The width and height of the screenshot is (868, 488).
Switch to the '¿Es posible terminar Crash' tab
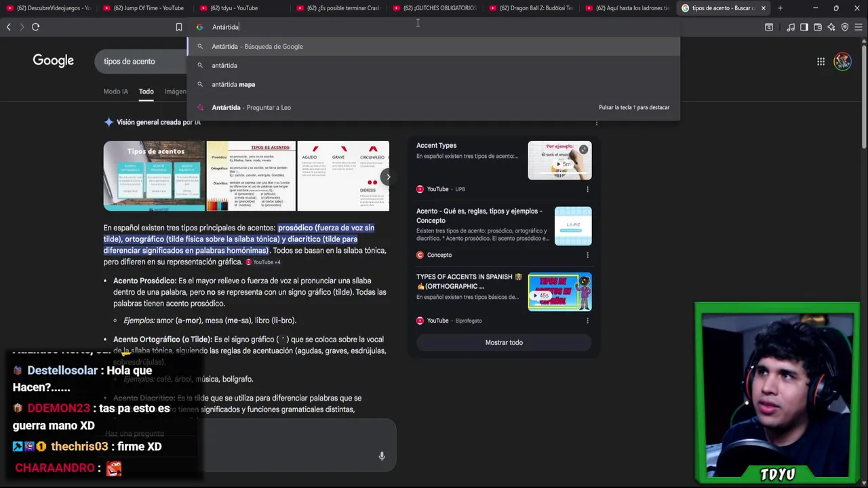point(339,8)
